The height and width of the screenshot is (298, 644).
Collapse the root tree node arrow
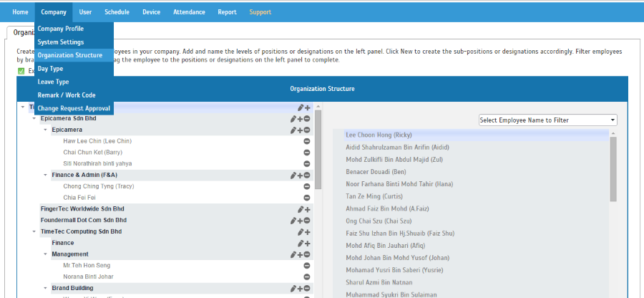pos(23,107)
